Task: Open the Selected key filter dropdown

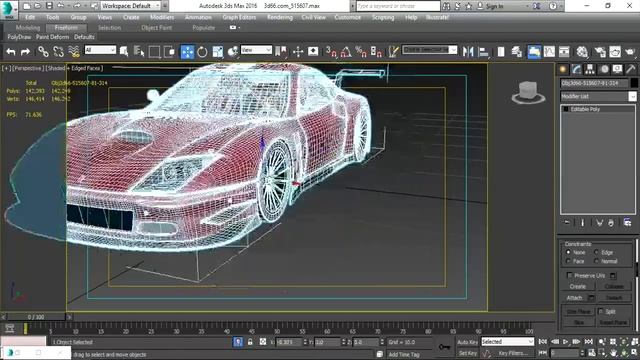Action: [507, 342]
